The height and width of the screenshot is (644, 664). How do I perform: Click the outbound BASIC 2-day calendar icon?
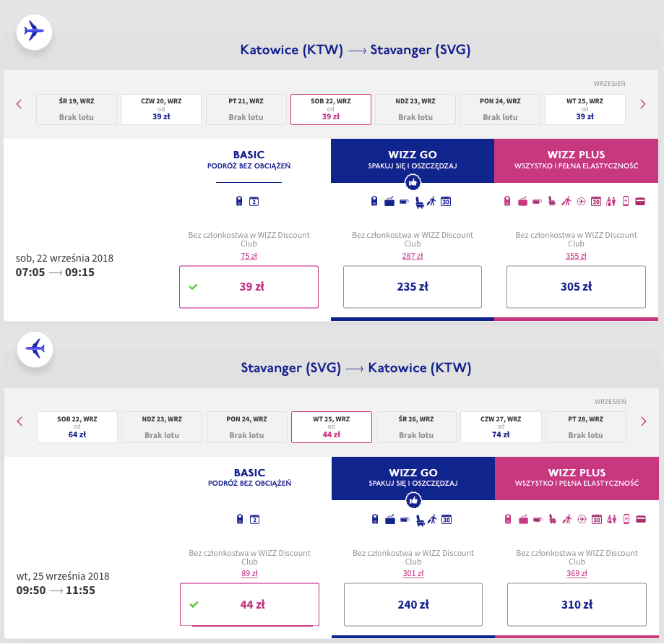tap(254, 202)
